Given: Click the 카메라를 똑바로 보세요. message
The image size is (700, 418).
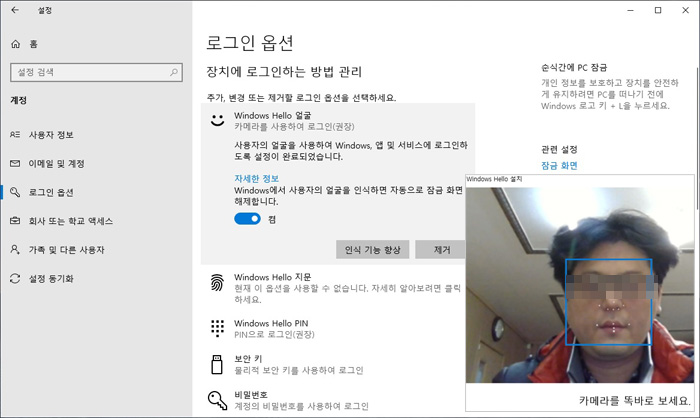Looking at the screenshot, I should (634, 401).
